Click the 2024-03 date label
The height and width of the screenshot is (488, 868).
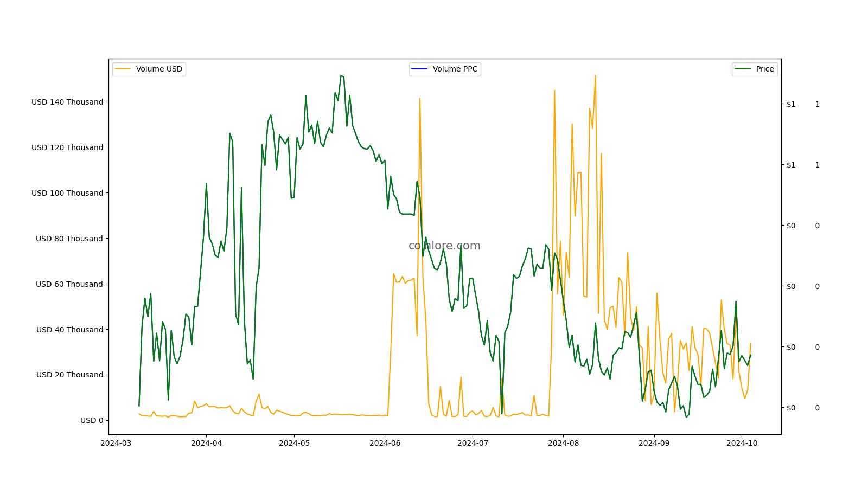pos(116,442)
